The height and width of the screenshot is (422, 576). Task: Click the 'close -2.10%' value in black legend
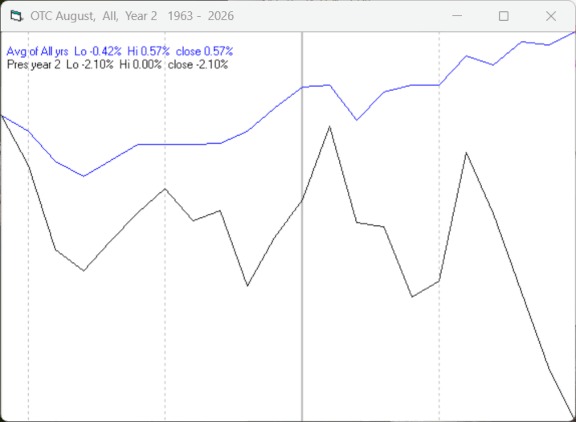[198, 65]
